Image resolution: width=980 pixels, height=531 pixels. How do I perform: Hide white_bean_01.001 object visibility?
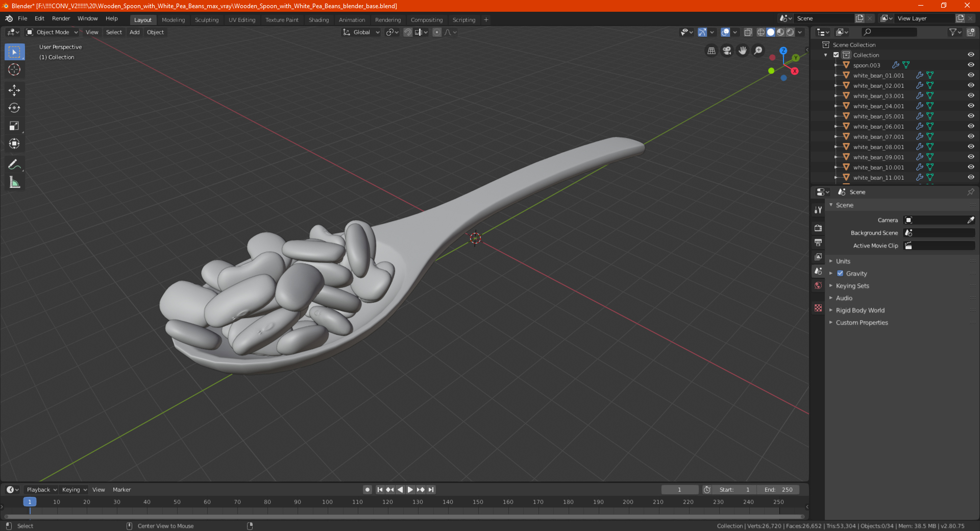click(x=971, y=76)
